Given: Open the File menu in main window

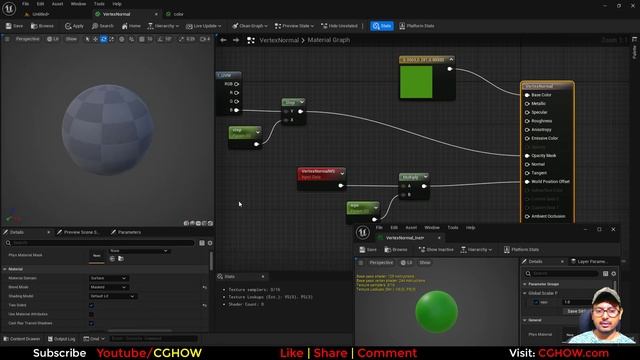Looking at the screenshot, I should (25, 4).
